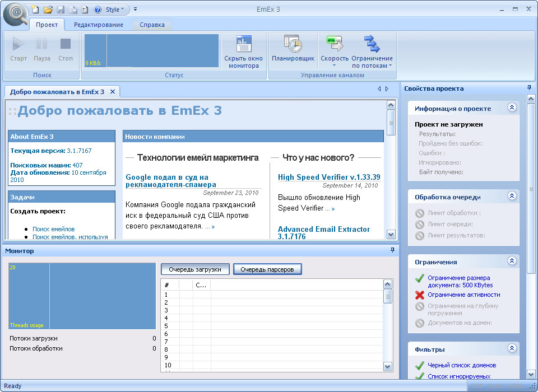This screenshot has height=392, width=538.
Task: Collapse the Ограничения section
Action: [x=512, y=261]
